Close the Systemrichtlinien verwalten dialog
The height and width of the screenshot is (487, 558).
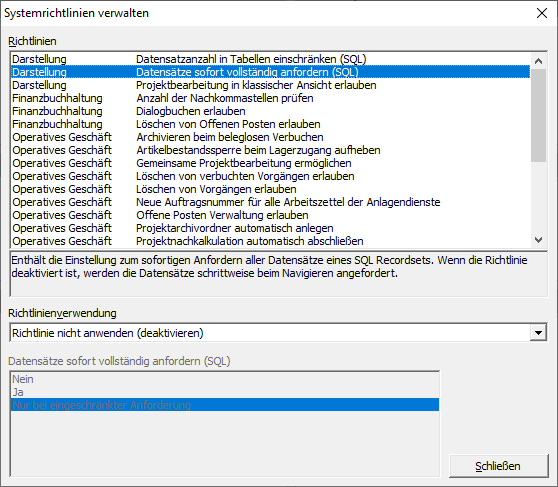542,13
